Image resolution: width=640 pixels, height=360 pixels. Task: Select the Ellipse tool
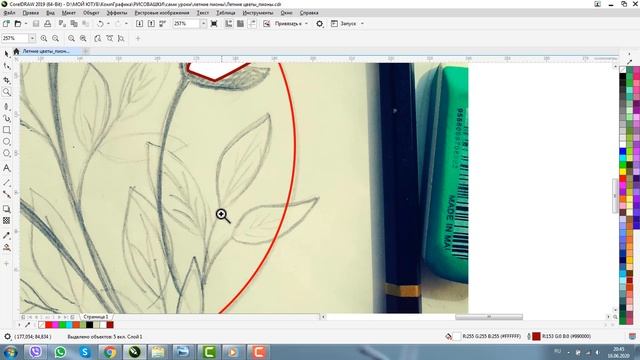click(x=7, y=142)
